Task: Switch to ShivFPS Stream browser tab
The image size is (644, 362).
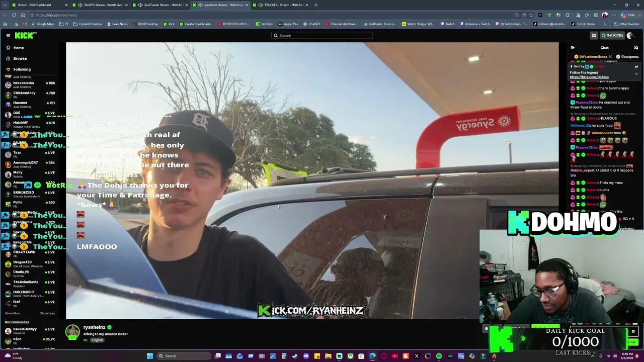Action: (100, 5)
